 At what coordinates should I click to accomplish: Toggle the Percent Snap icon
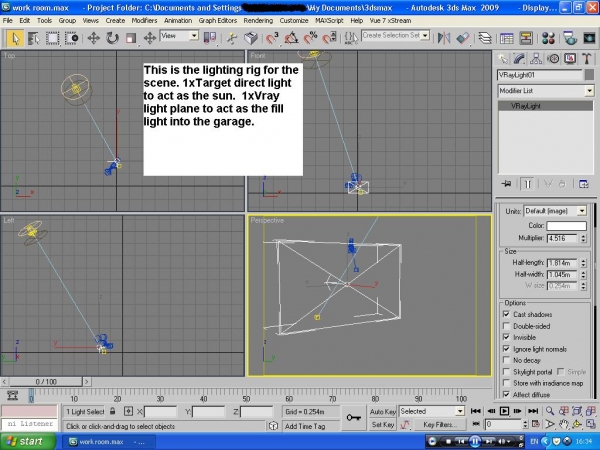[310, 38]
